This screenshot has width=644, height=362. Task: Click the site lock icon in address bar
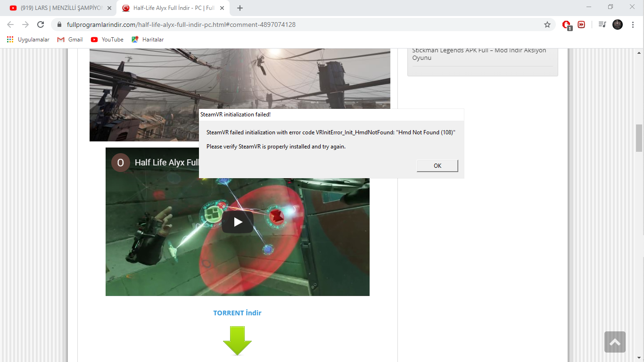tap(59, 25)
